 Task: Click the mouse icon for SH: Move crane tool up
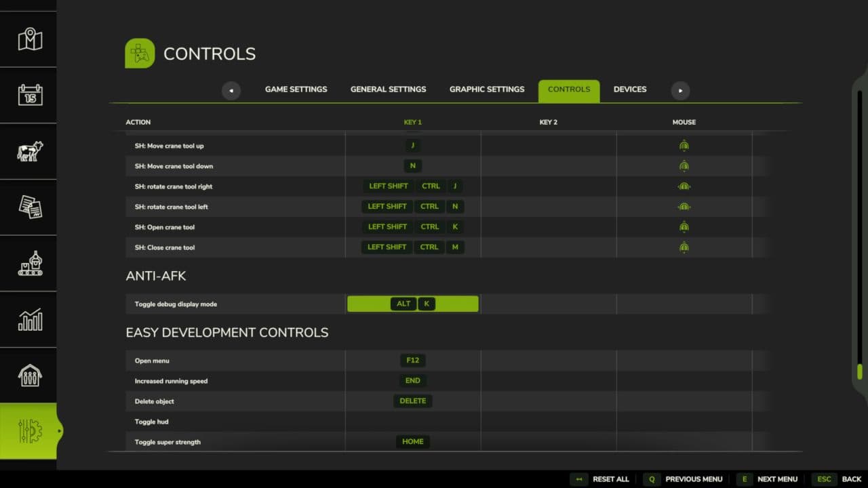[684, 145]
